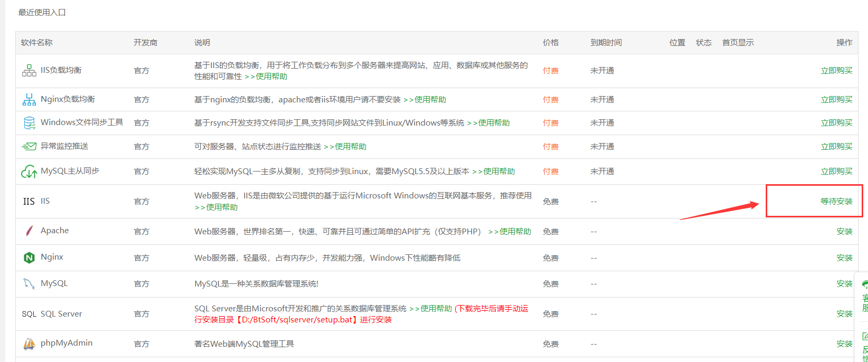This screenshot has width=868, height=362.
Task: Click the 到期时间 column header
Action: pyautogui.click(x=606, y=42)
